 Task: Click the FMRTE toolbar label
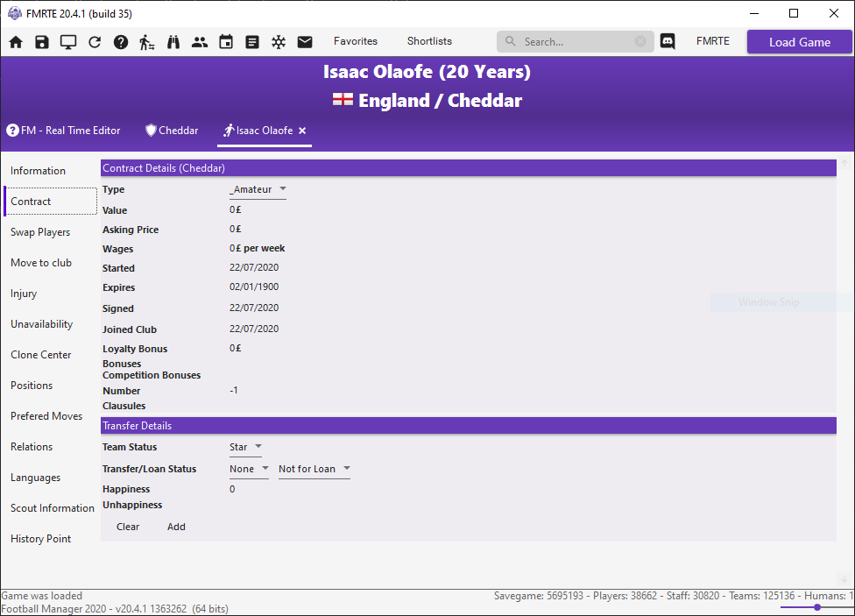coord(713,41)
